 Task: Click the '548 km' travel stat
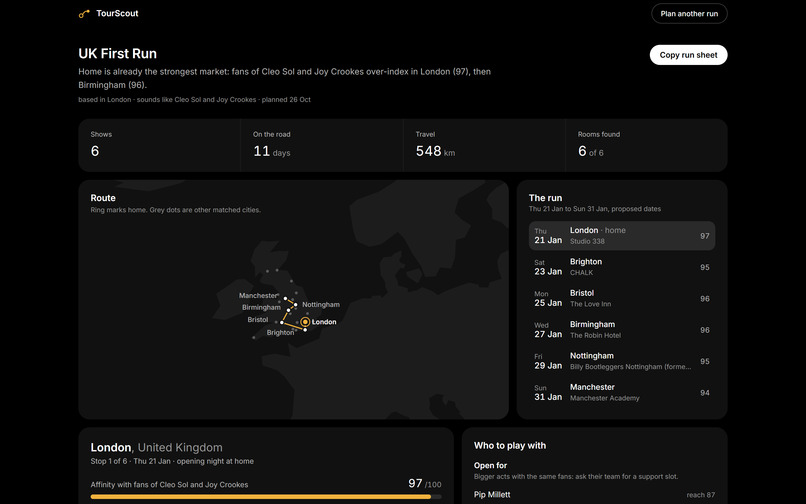point(435,151)
